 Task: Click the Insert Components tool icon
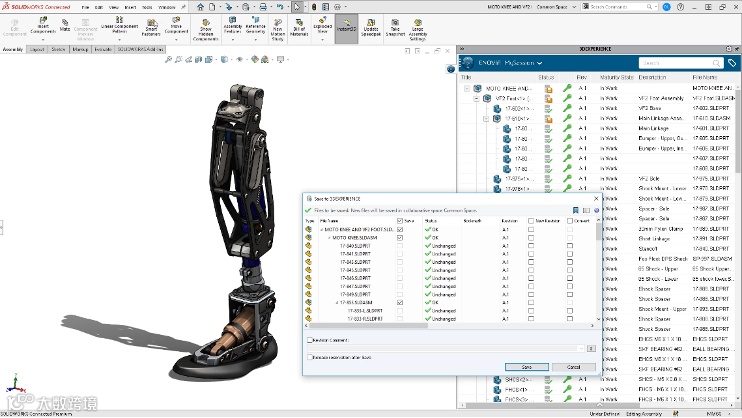[x=43, y=21]
